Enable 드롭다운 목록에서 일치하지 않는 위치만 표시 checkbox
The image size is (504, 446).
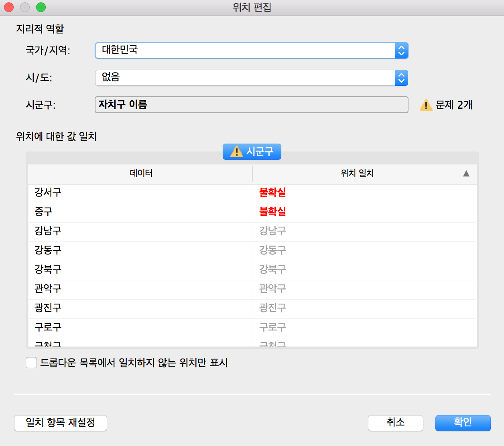point(31,363)
